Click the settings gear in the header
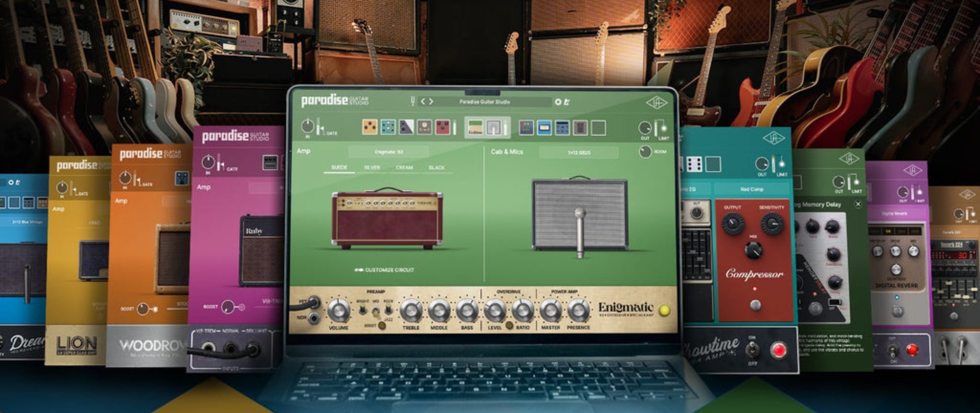Screen dimensions: 980x413 (558, 102)
